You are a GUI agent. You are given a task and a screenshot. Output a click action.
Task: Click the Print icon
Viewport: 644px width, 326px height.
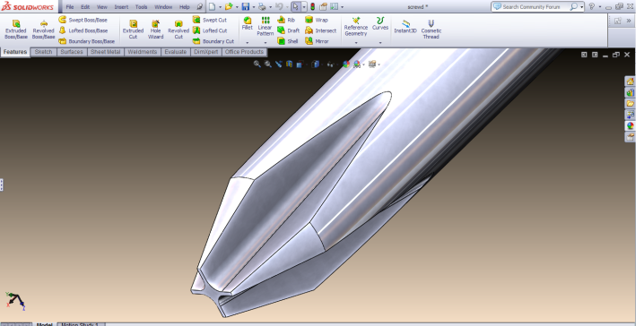262,7
